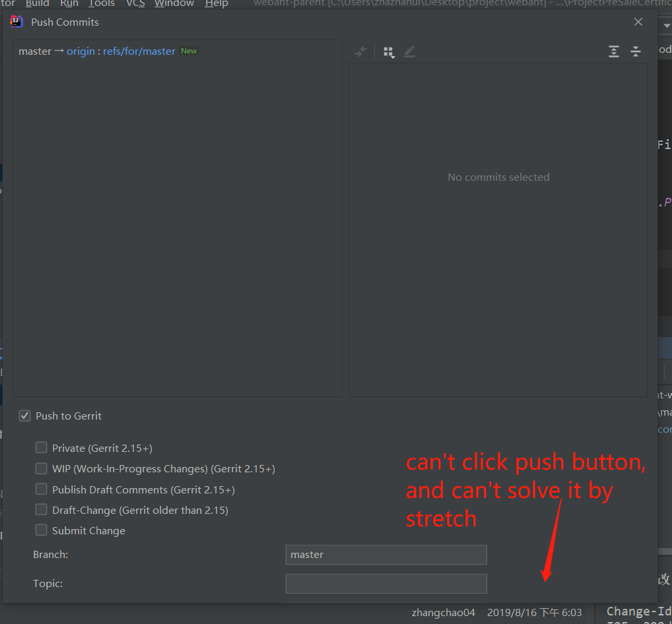The height and width of the screenshot is (624, 672).
Task: Open the Run menu
Action: (69, 4)
